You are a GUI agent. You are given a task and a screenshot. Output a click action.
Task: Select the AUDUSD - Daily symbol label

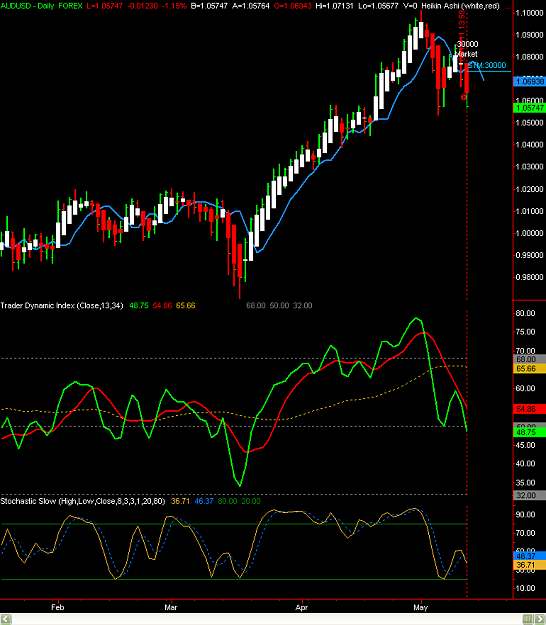[27, 6]
